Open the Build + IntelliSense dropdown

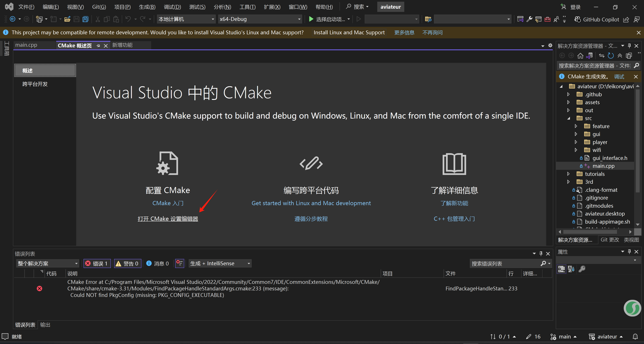click(x=220, y=264)
